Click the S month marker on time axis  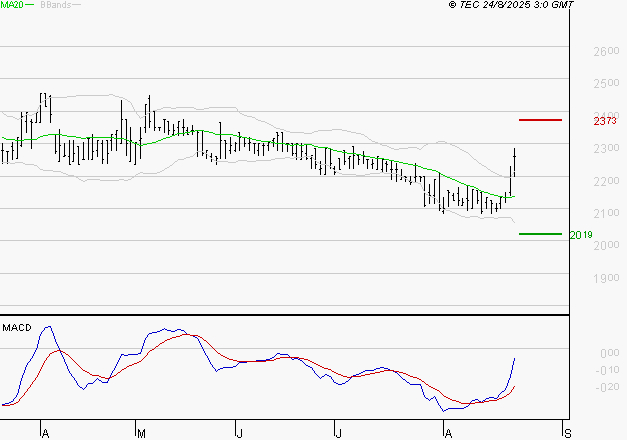click(569, 432)
